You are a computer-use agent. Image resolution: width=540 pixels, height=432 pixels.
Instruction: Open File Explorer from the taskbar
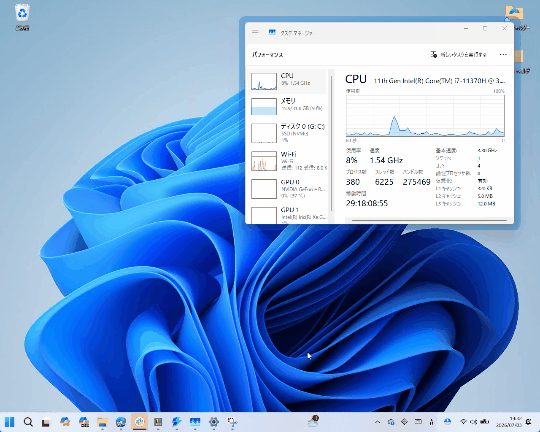[102, 422]
